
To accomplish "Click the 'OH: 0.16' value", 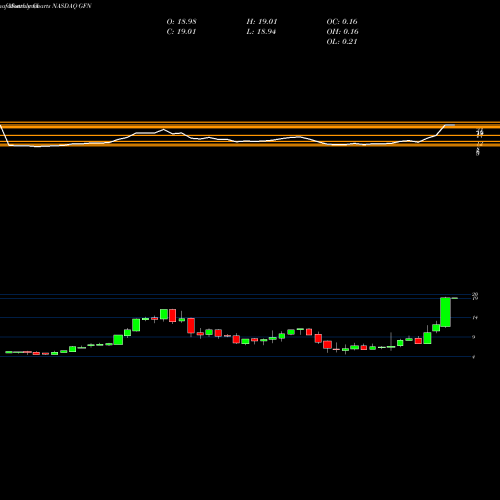I will click(x=342, y=32).
